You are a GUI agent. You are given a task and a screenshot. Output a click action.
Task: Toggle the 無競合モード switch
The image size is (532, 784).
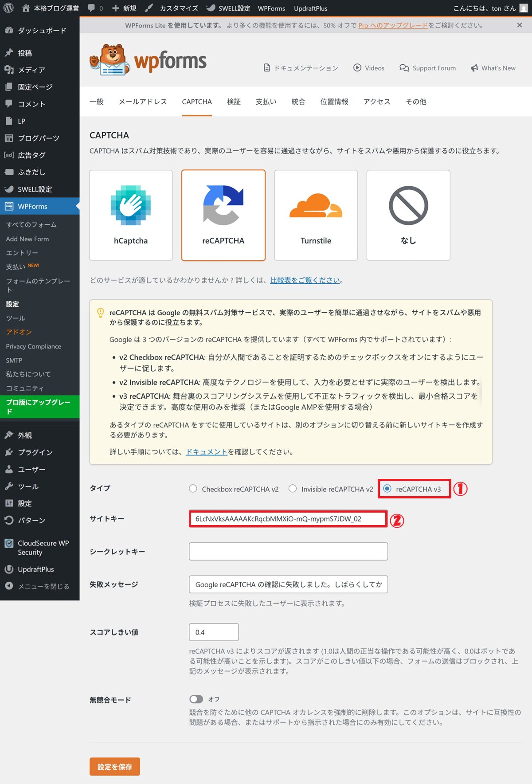pos(196,699)
